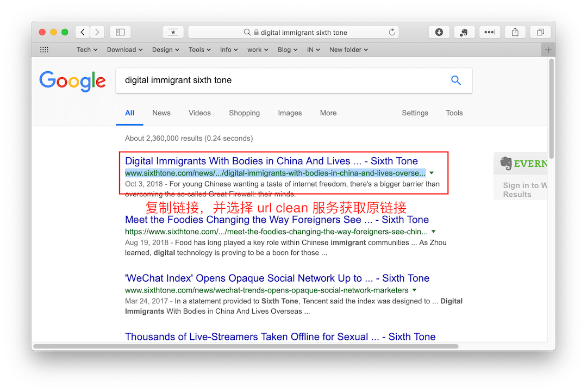Click the 'About 2,360,000 results' count text
This screenshot has height=392, width=587.
(x=189, y=138)
